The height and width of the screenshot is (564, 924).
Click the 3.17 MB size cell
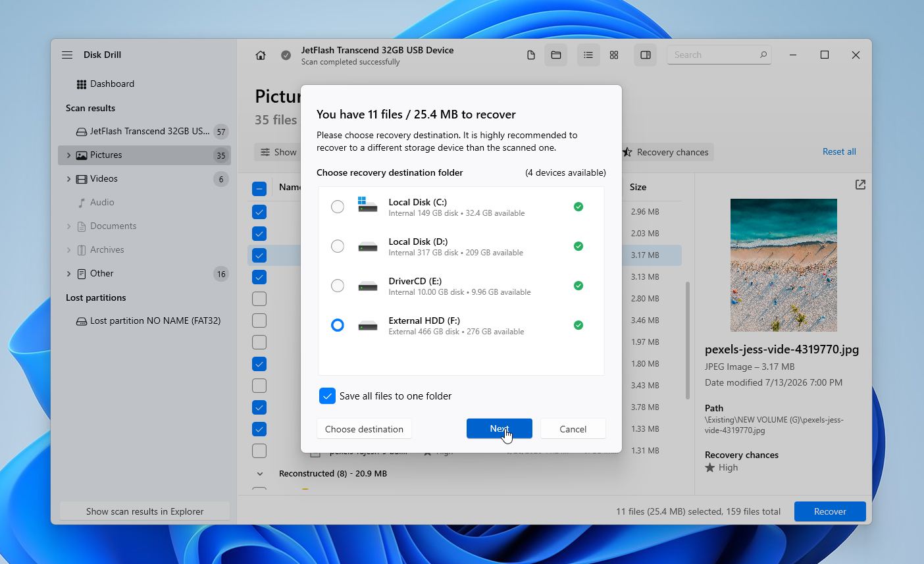click(x=645, y=255)
